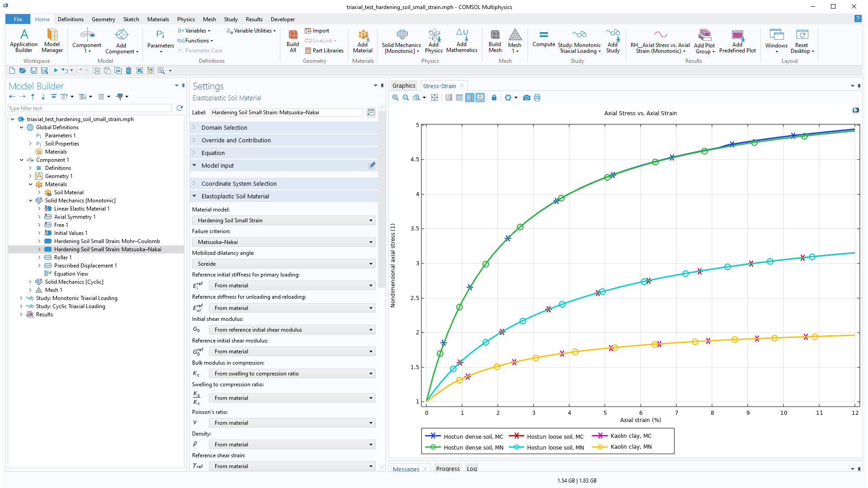Viewport: 868px width, 488px height.
Task: Toggle Model Builder pin icon
Action: pos(183,85)
